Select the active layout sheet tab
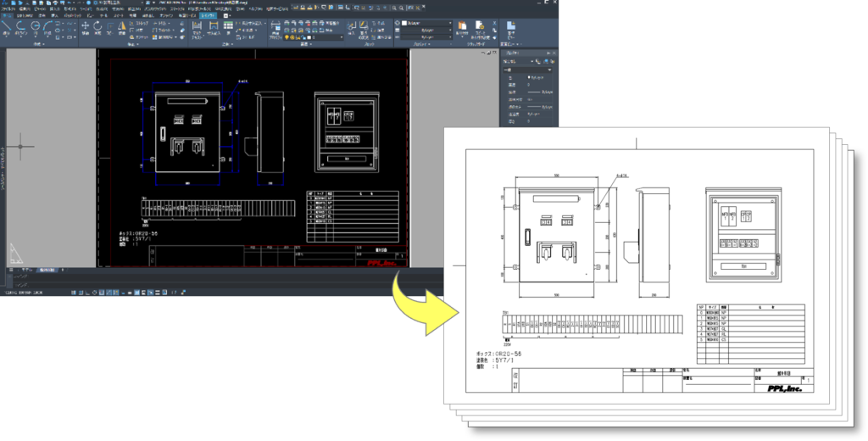 click(x=47, y=270)
